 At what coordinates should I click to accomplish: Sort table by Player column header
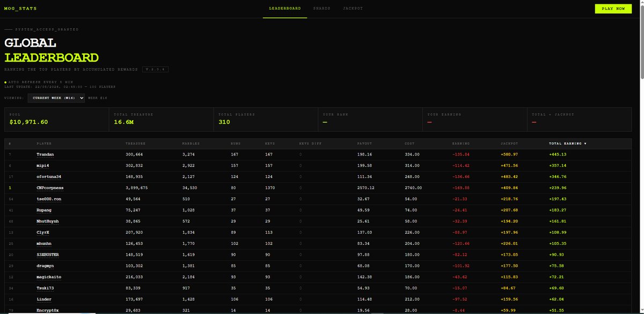[x=44, y=144]
